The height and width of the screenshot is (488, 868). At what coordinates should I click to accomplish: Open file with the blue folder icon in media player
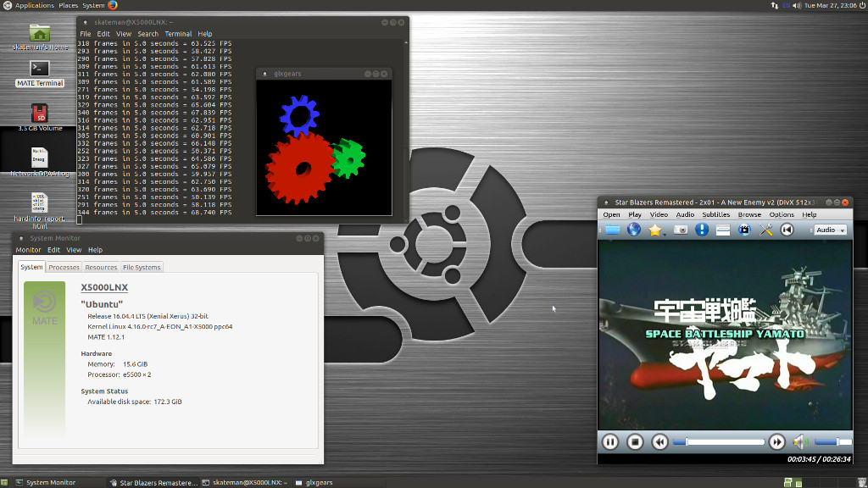pos(612,230)
